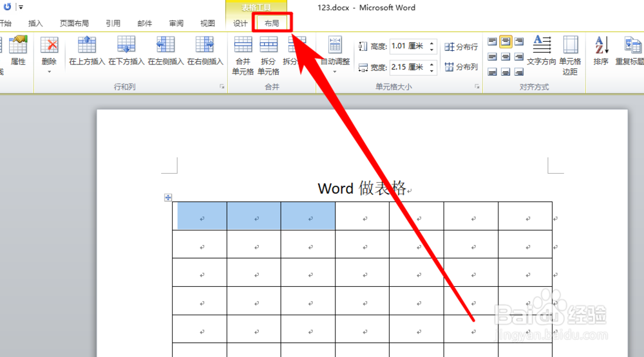Align cell text to middle center

[506, 57]
